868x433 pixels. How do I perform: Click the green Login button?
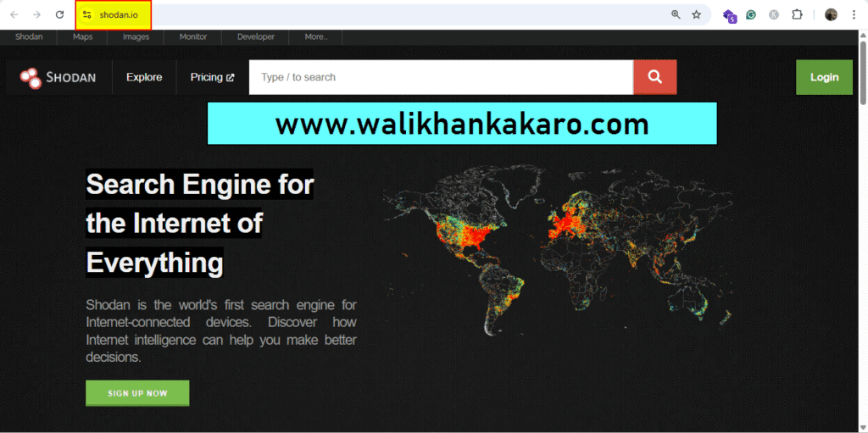click(824, 77)
